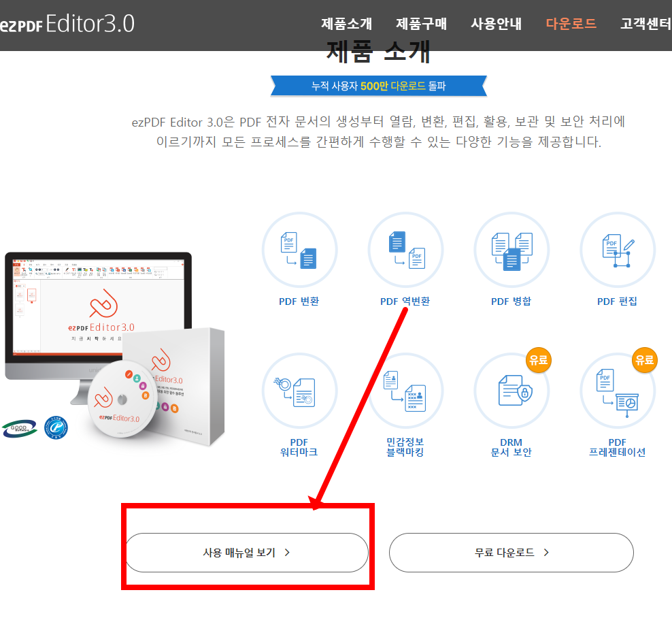Click the 민감정보 블랙마킹 icon
The image size is (672, 618).
(405, 390)
